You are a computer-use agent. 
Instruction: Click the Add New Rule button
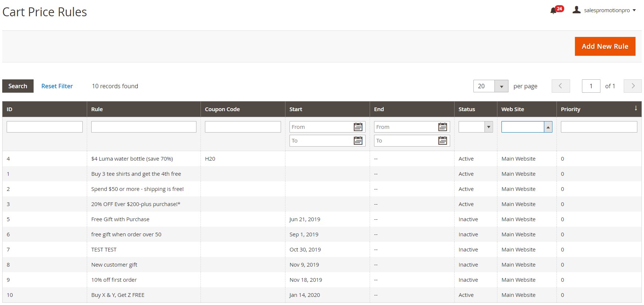click(604, 47)
